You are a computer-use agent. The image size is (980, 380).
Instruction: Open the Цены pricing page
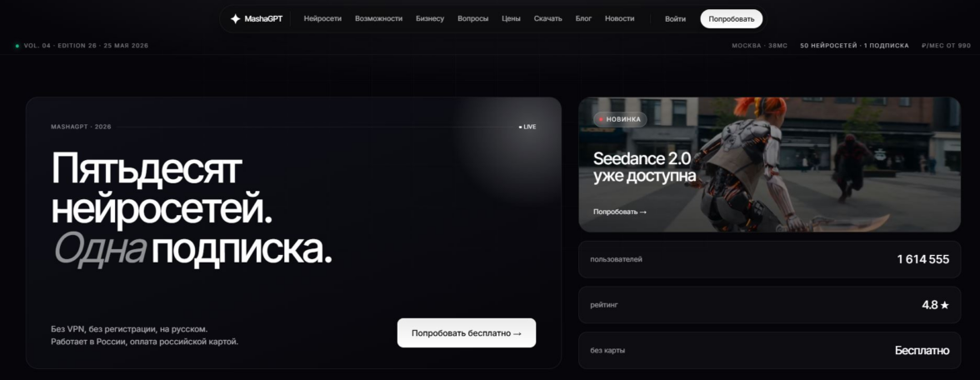(512, 18)
